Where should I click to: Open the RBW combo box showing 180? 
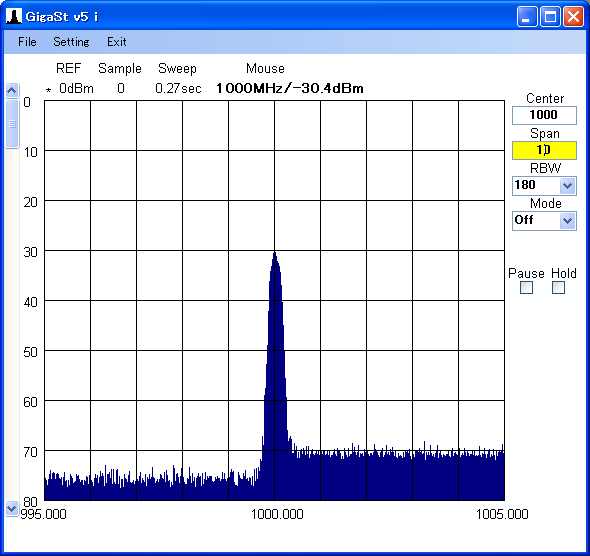(544, 186)
